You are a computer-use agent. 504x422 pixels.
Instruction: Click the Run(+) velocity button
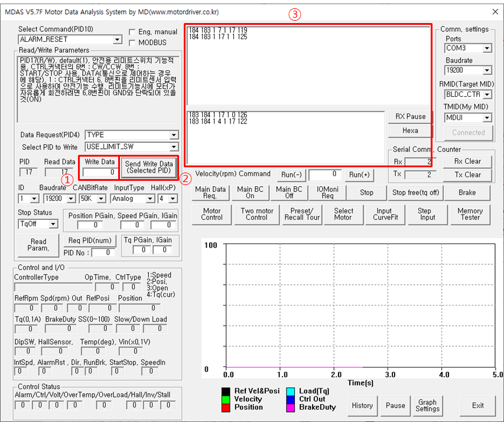[359, 175]
